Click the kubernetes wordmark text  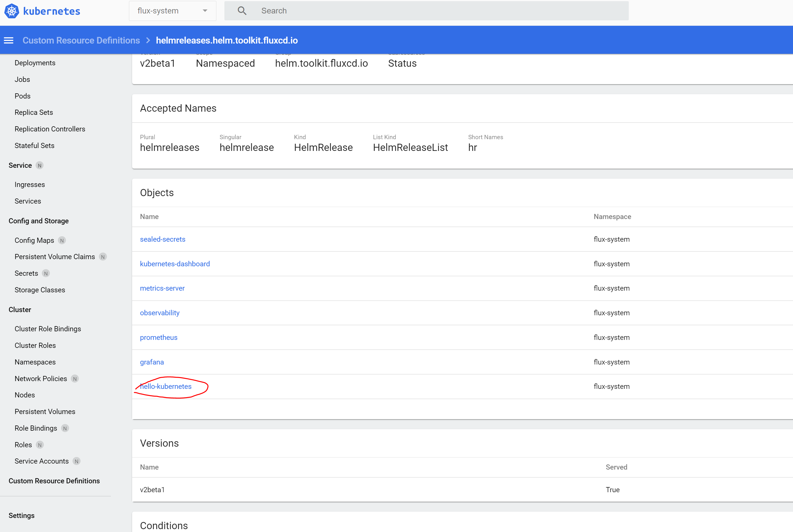(52, 11)
